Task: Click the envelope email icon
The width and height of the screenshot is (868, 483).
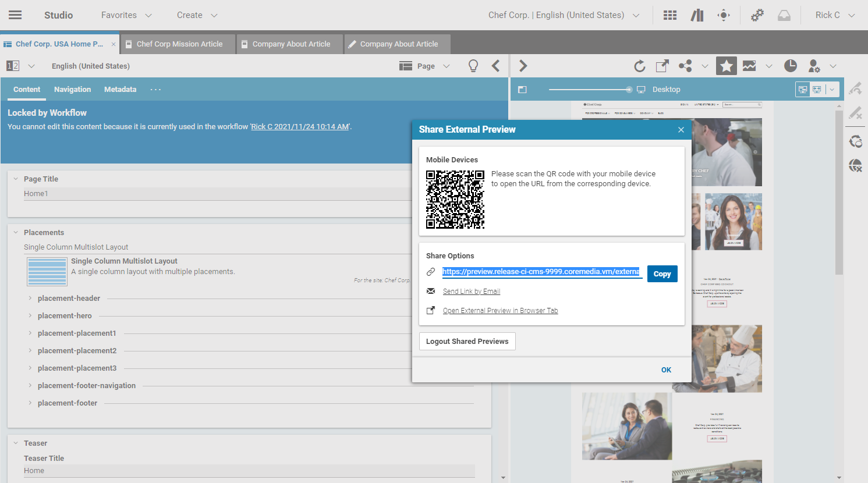Action: pos(431,291)
